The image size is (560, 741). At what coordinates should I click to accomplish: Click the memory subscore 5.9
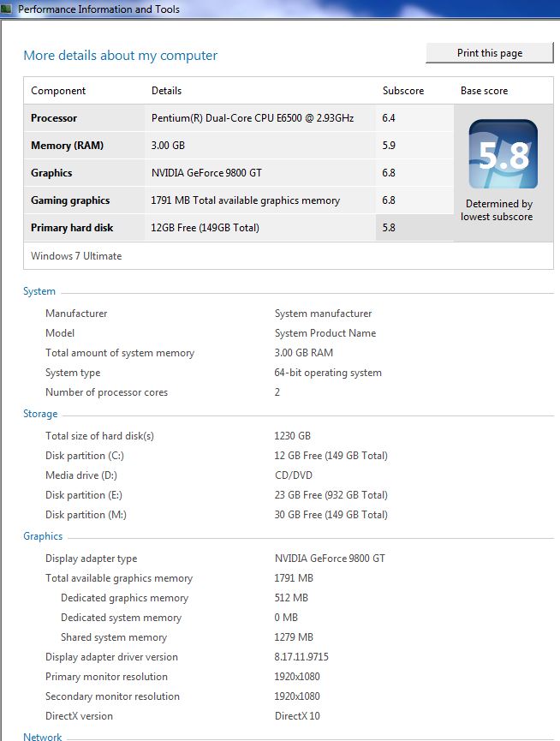click(x=389, y=146)
